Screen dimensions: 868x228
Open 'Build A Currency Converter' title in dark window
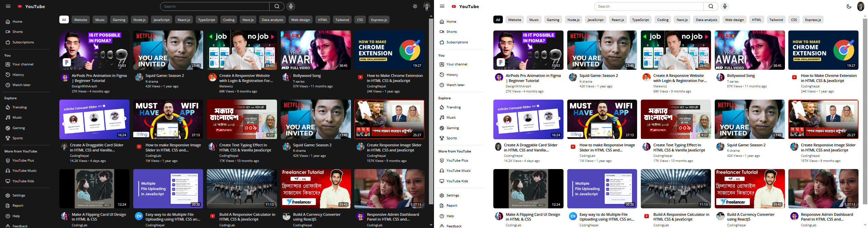point(317,217)
